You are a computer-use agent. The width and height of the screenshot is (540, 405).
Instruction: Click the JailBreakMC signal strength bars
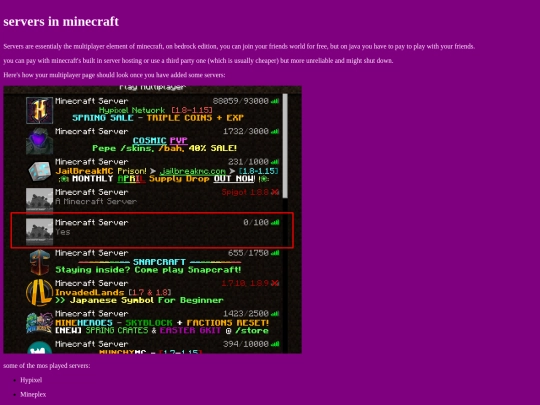pos(275,162)
